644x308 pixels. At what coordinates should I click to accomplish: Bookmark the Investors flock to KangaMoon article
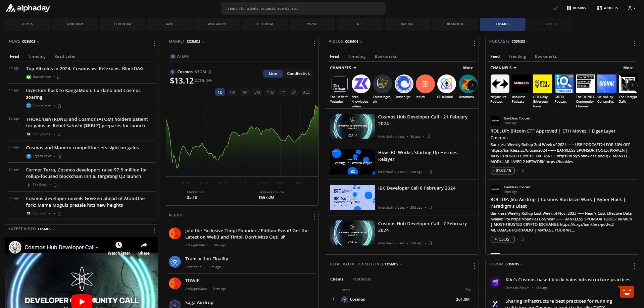coord(59,106)
